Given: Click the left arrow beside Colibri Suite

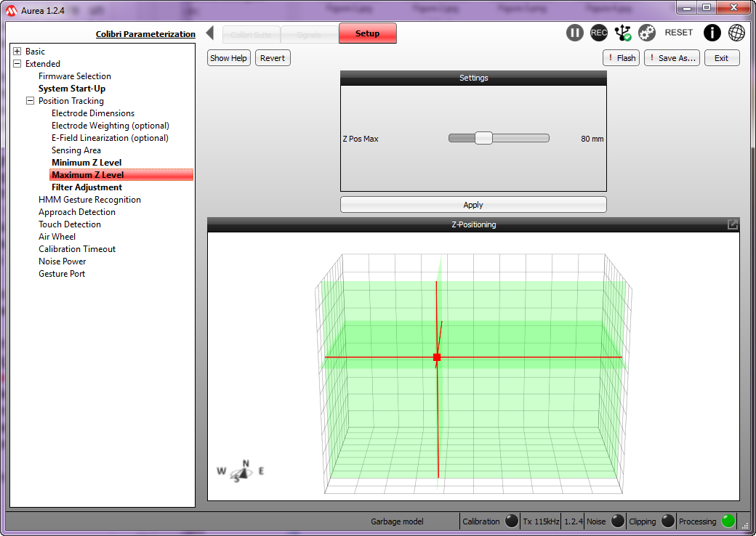Looking at the screenshot, I should 210,33.
